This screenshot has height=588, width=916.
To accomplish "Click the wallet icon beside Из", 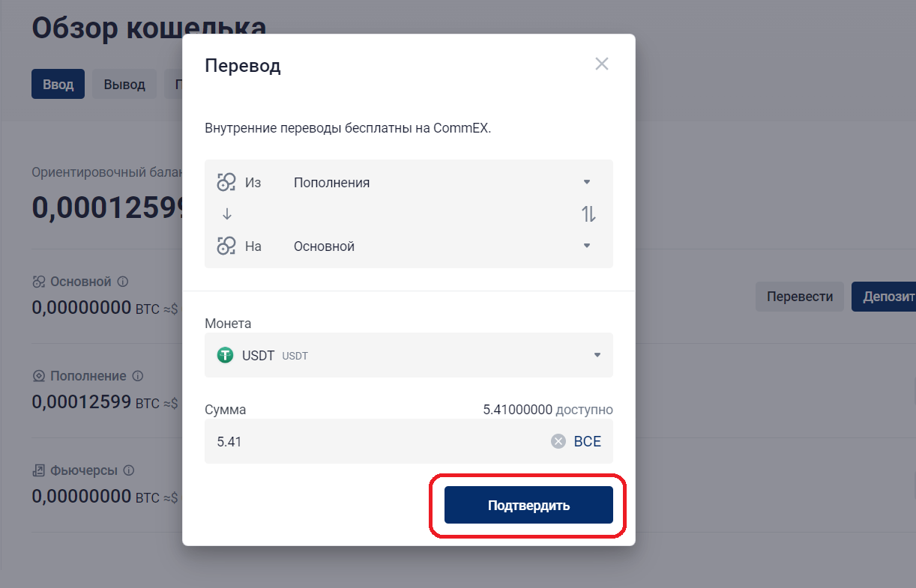I will [x=226, y=182].
